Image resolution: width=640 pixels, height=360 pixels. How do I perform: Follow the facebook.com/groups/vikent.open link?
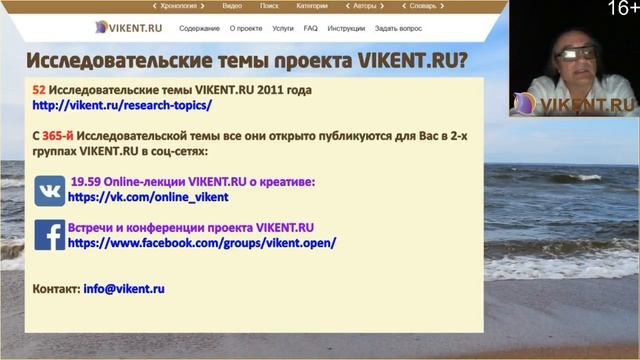coord(202,243)
